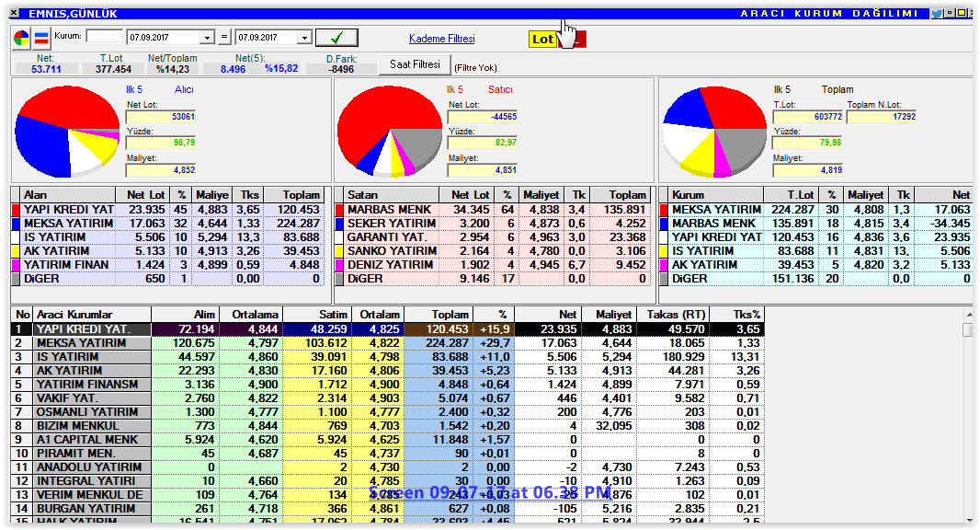This screenshot has height=530, width=980.
Task: Select row 3 IS YATIRIM in bottom list
Action: tap(388, 357)
